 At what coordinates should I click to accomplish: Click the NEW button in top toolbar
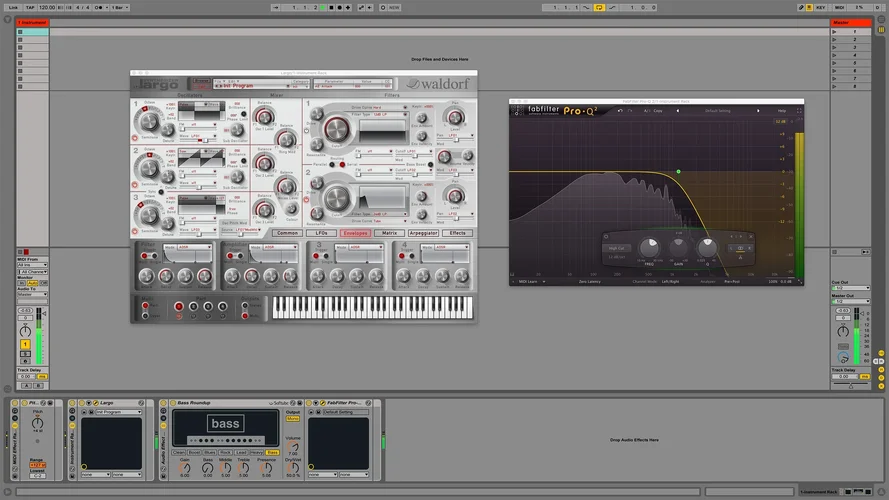click(394, 7)
